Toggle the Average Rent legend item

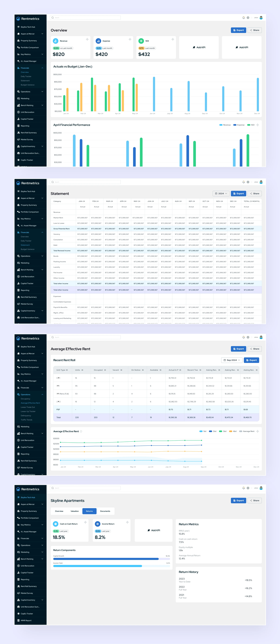pos(247,431)
